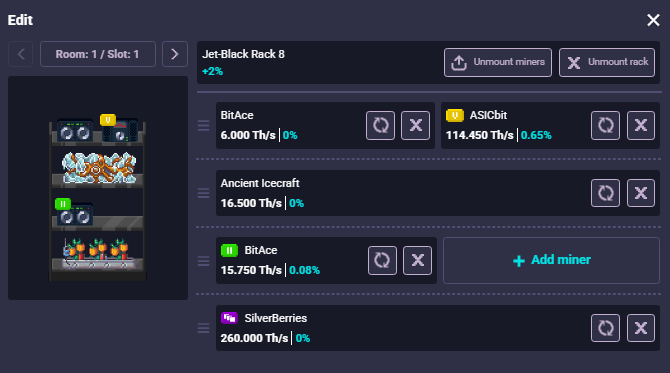Remove the SilverBerries miner

click(641, 328)
